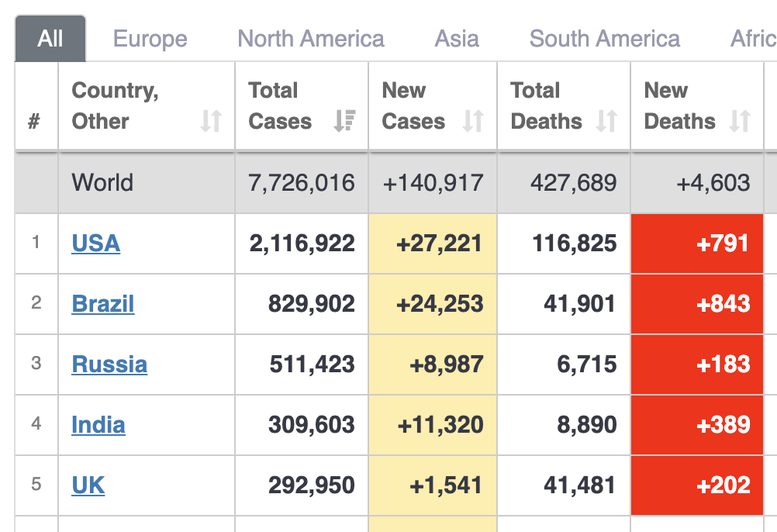Open the partially visible Africa tab
The height and width of the screenshot is (532, 777).
coord(753,39)
